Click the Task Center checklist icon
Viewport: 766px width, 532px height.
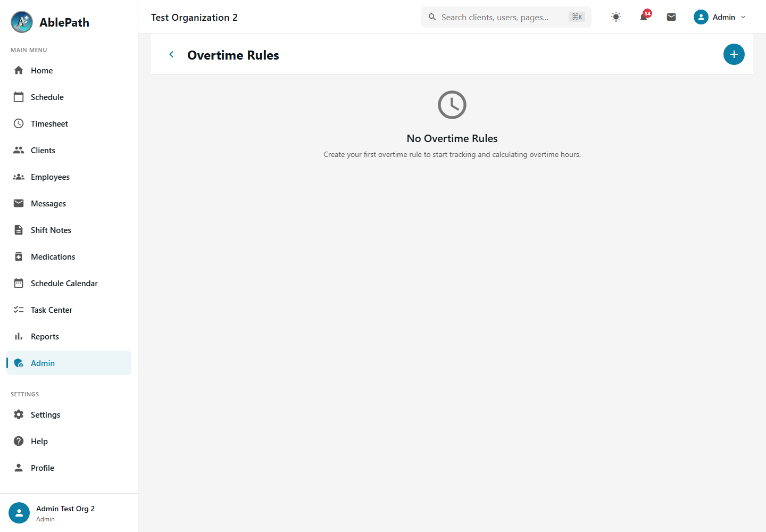click(19, 310)
